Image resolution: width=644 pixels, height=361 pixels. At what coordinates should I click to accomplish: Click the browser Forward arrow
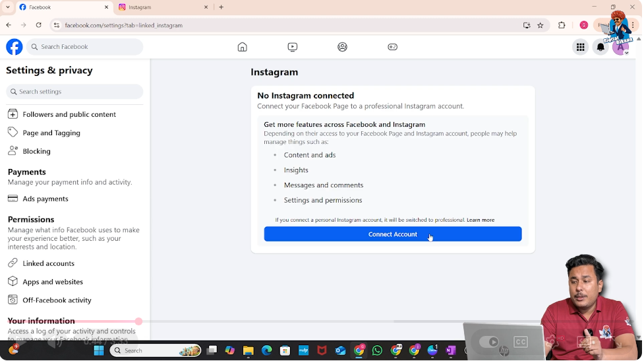[24, 25]
